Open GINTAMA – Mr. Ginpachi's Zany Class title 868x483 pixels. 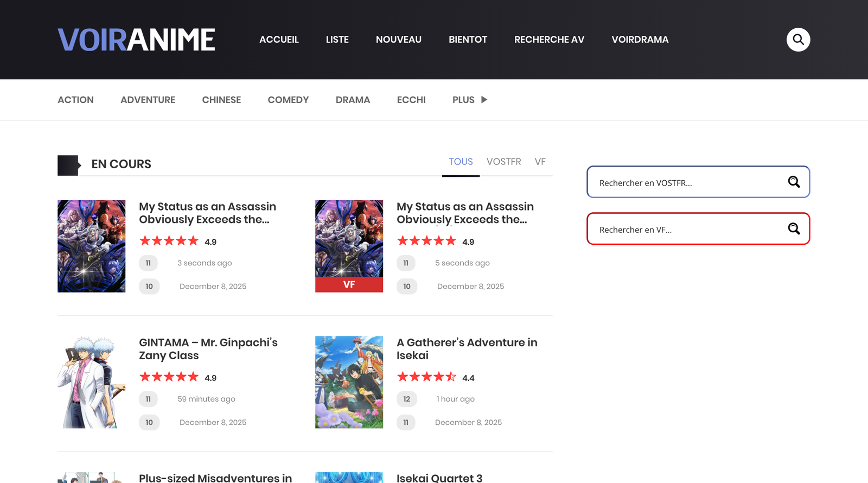pyautogui.click(x=208, y=349)
